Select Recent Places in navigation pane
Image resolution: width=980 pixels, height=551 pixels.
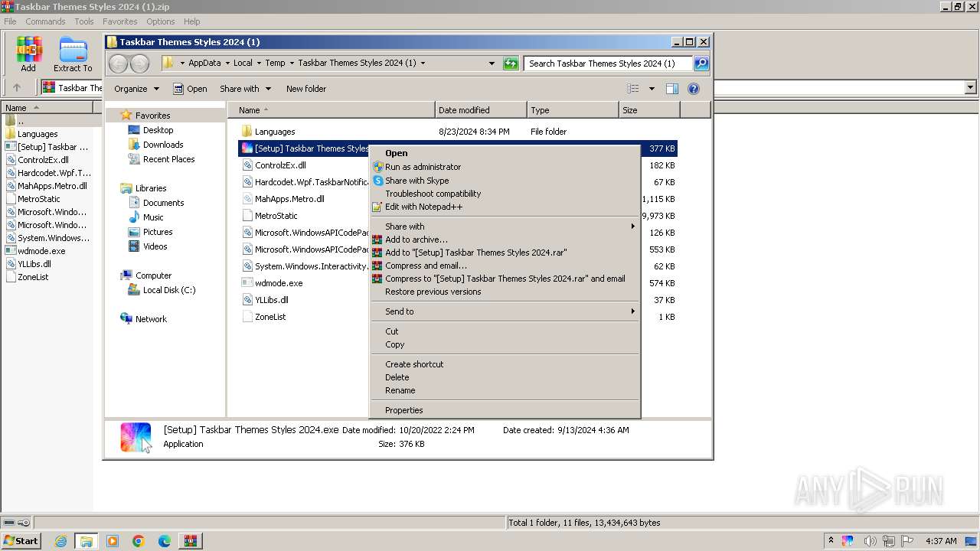click(x=168, y=159)
